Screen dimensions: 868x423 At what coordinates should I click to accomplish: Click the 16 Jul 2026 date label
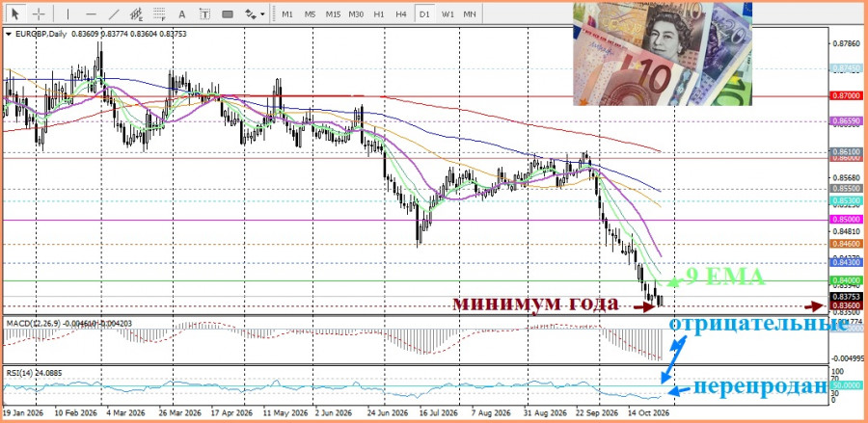click(x=438, y=413)
